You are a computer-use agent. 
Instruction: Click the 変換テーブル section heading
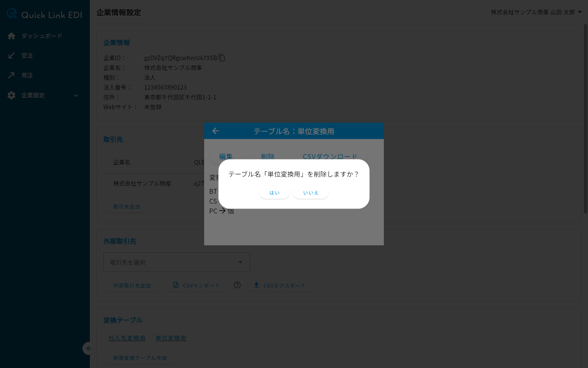click(123, 320)
